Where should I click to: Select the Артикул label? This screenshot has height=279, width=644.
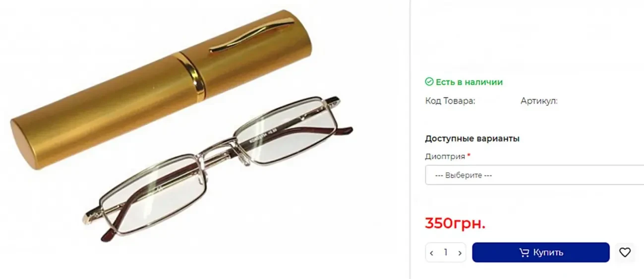pos(539,101)
